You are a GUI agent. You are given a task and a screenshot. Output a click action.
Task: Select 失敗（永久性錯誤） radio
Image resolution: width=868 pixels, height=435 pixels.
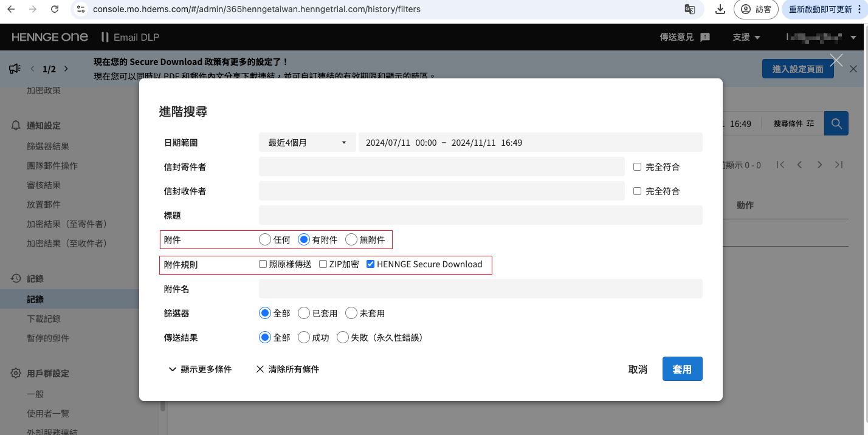click(x=343, y=337)
